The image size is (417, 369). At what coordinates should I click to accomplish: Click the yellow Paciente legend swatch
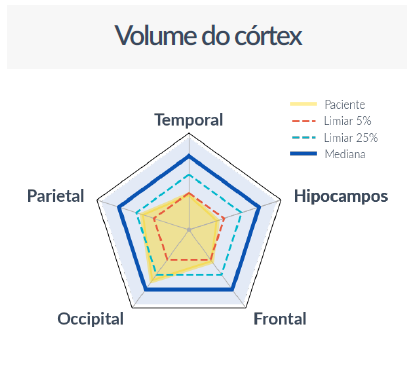point(303,104)
